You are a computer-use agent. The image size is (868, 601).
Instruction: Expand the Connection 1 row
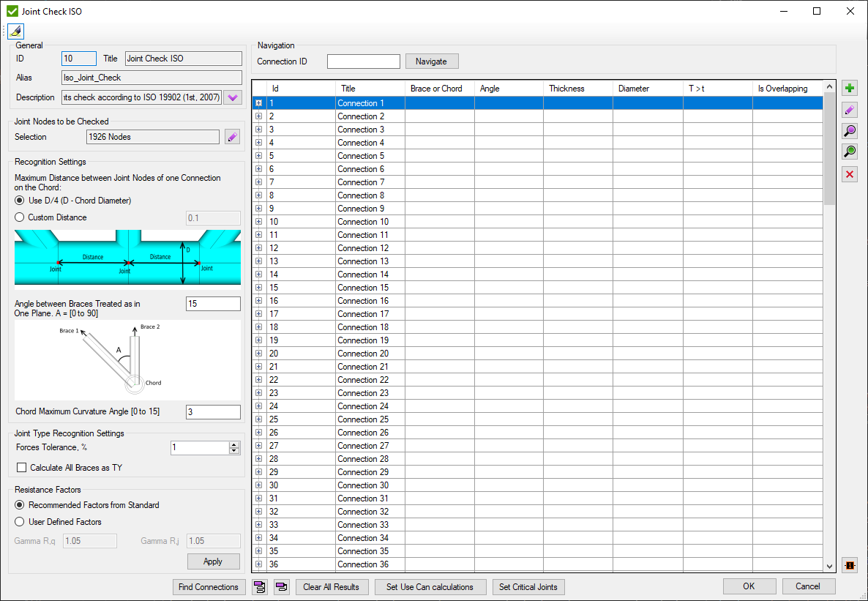[x=259, y=103]
